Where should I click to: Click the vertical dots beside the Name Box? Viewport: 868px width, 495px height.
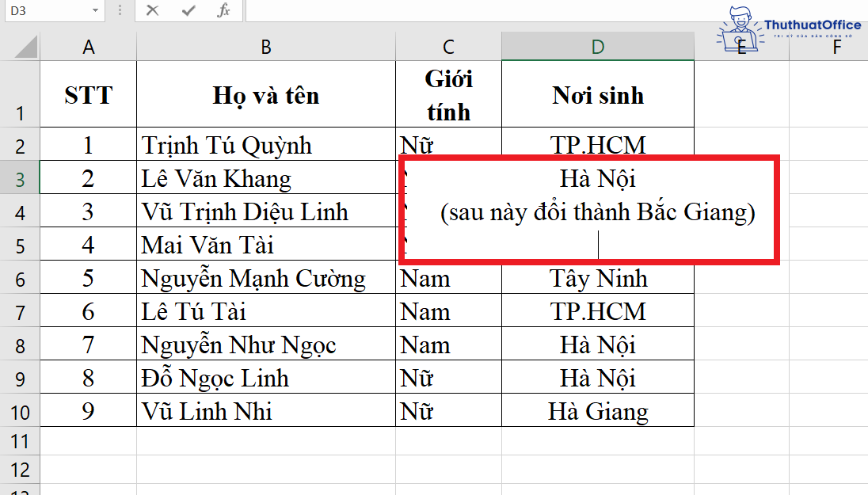pyautogui.click(x=120, y=11)
